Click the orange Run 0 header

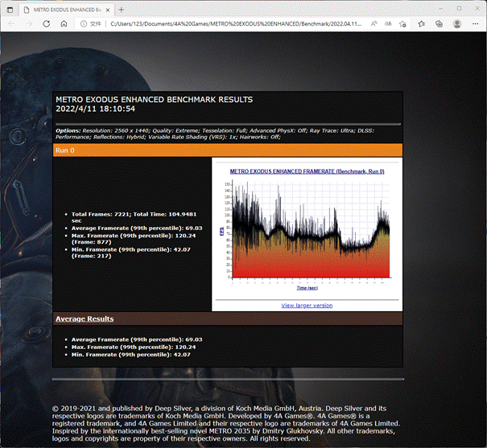click(227, 150)
